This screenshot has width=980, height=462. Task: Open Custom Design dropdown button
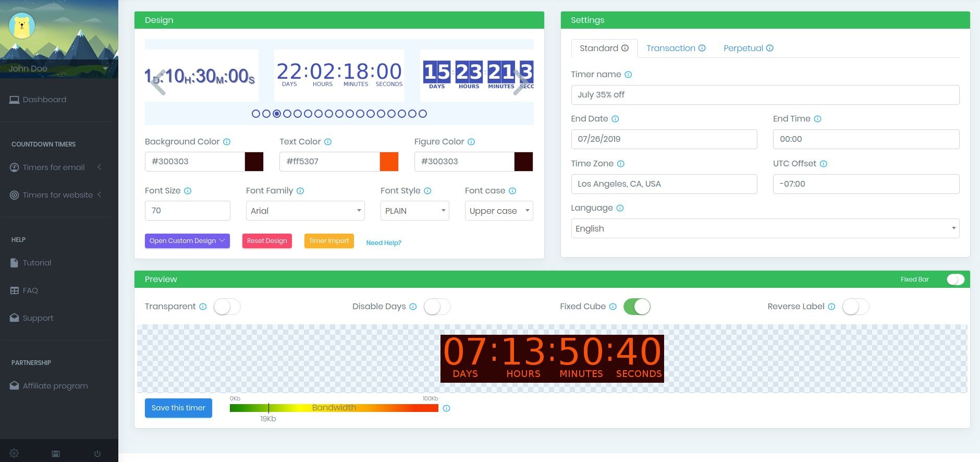coord(187,241)
